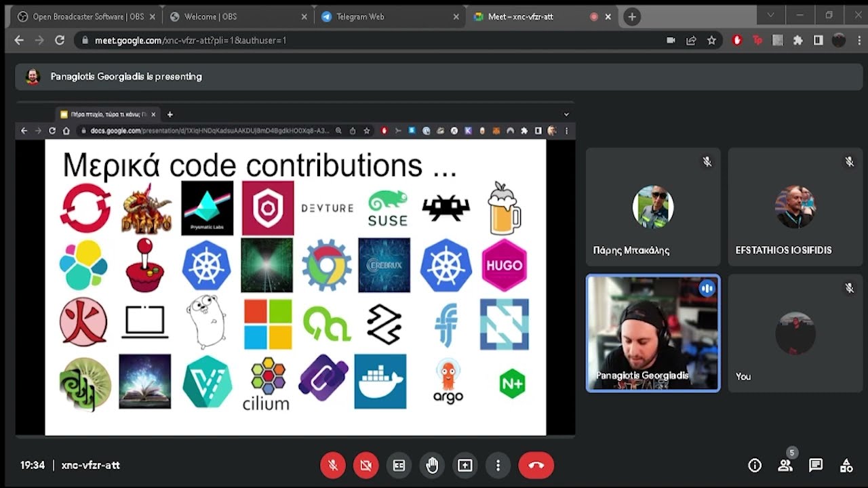This screenshot has width=868, height=488.
Task: Click the beer mug logo on slide
Action: 505,207
